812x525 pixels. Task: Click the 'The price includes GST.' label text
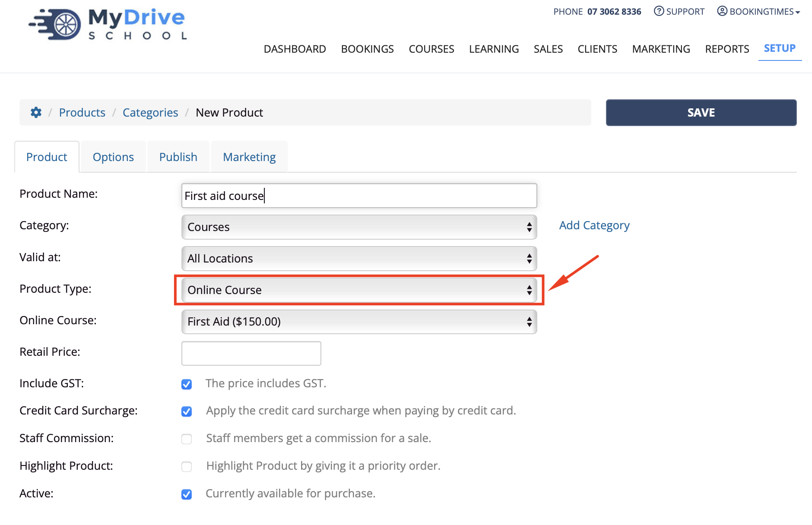266,383
